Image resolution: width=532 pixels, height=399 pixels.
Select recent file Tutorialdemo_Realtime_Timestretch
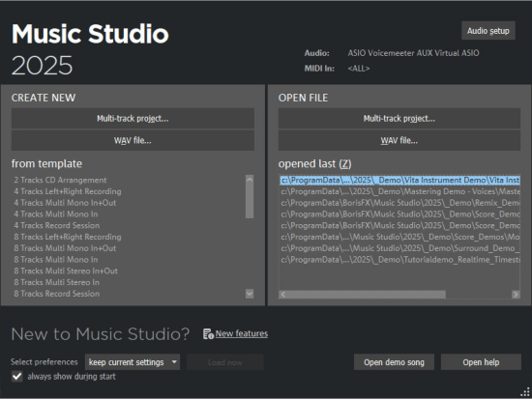[400, 259]
